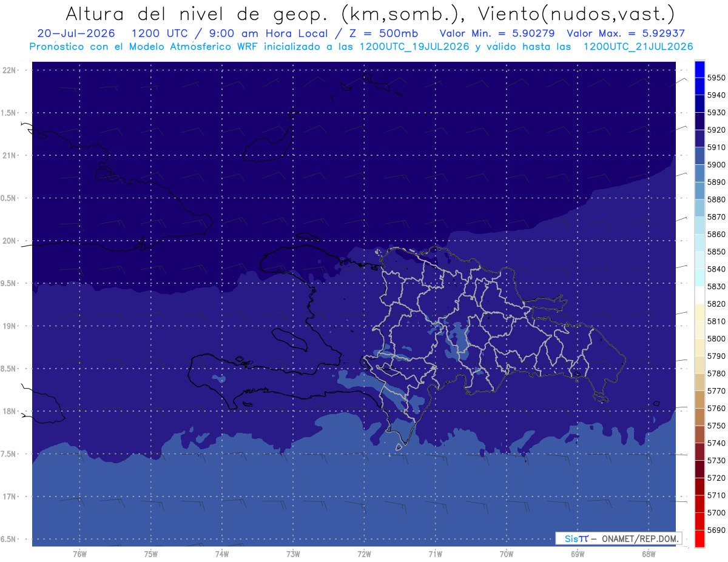Click the legend value 5830
The height and width of the screenshot is (562, 728).
pos(716,287)
